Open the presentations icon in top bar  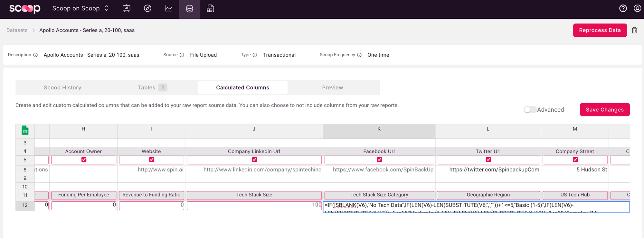pos(127,9)
